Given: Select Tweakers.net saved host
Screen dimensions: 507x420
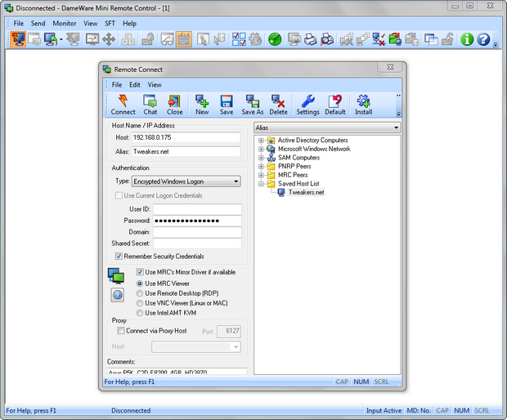Looking at the screenshot, I should 306,192.
